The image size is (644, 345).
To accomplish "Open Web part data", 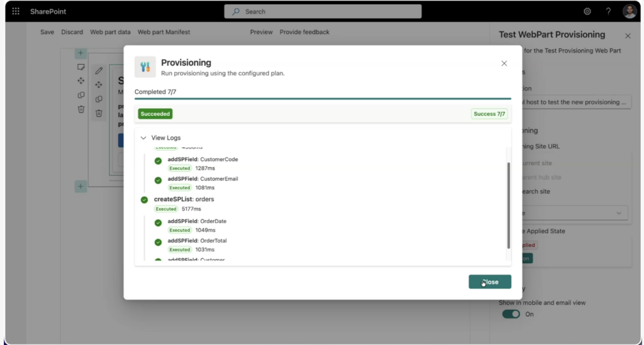I will pyautogui.click(x=110, y=32).
